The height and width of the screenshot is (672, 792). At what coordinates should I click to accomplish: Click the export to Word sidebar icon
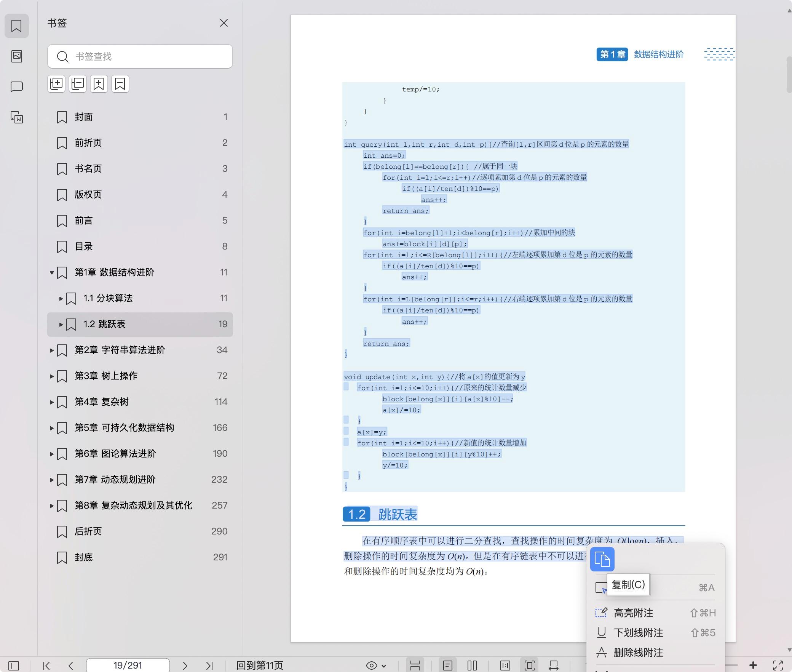[x=16, y=118]
